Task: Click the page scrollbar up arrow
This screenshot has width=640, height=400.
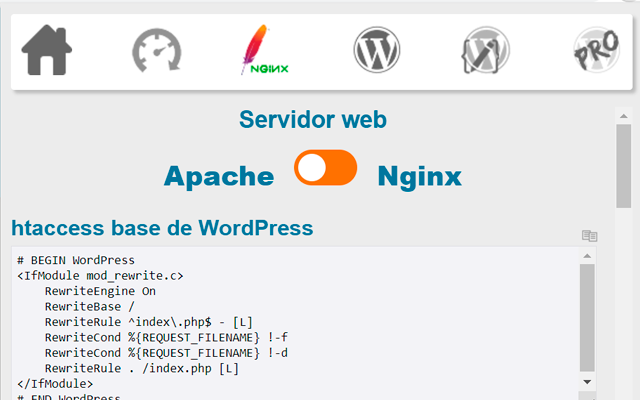Action: coord(623,116)
